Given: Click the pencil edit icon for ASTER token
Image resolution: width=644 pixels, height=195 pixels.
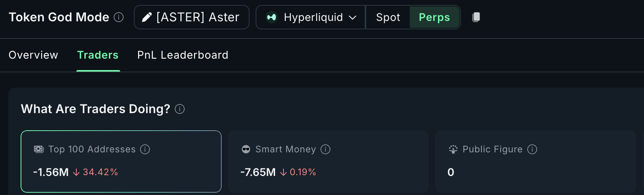Looking at the screenshot, I should (x=147, y=17).
